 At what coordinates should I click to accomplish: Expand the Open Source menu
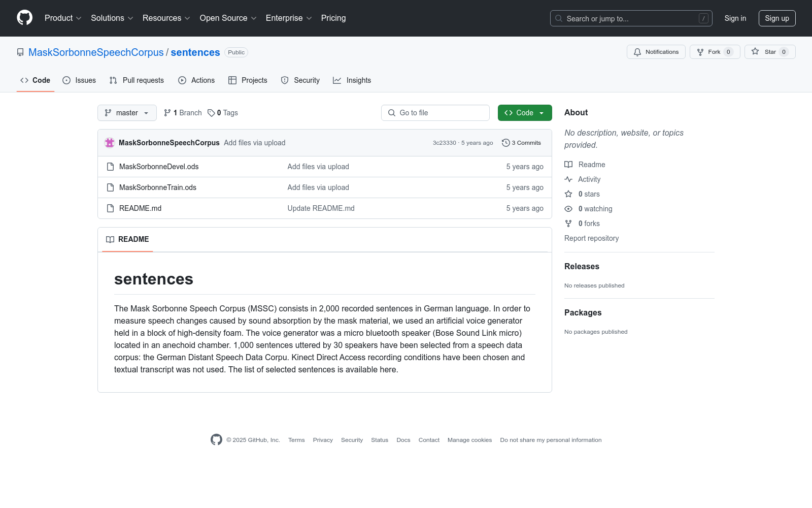click(228, 18)
